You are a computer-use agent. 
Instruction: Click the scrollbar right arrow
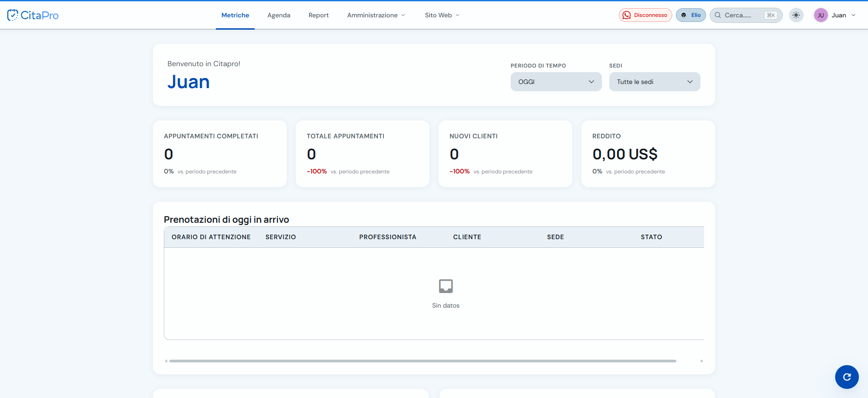coord(702,361)
